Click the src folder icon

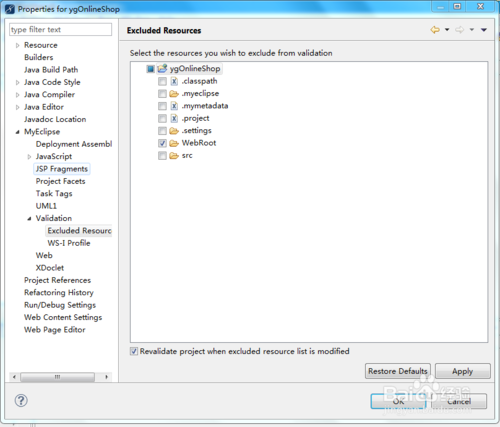coord(174,156)
